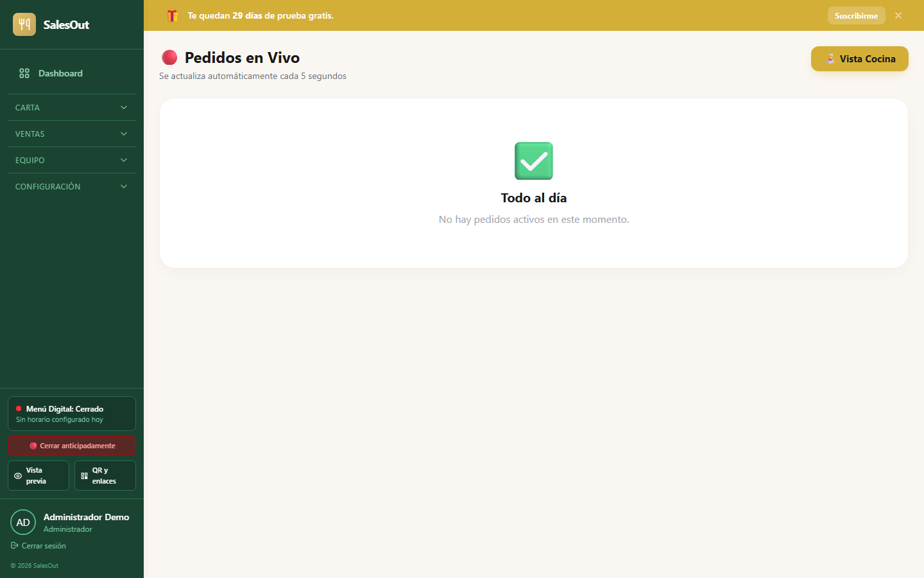Click the eye icon in Vista previa
Image resolution: width=924 pixels, height=578 pixels.
[18, 476]
